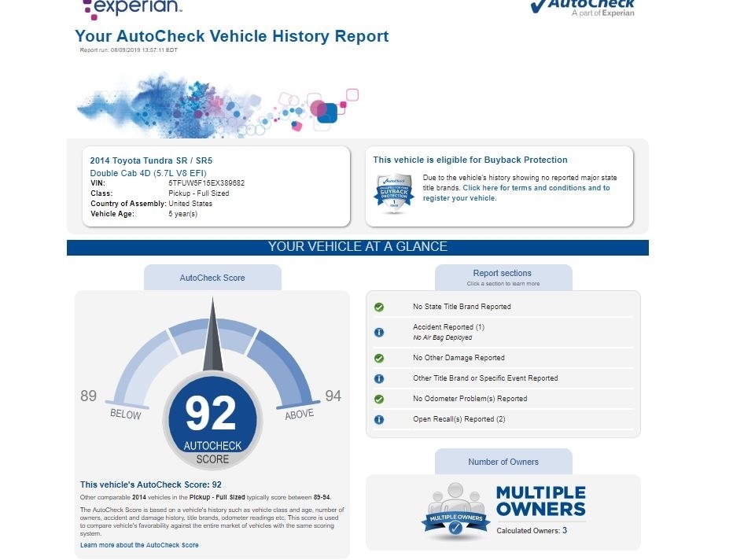Click info icon beside Open Recall(s) Reported
The width and height of the screenshot is (733, 560).
[379, 419]
